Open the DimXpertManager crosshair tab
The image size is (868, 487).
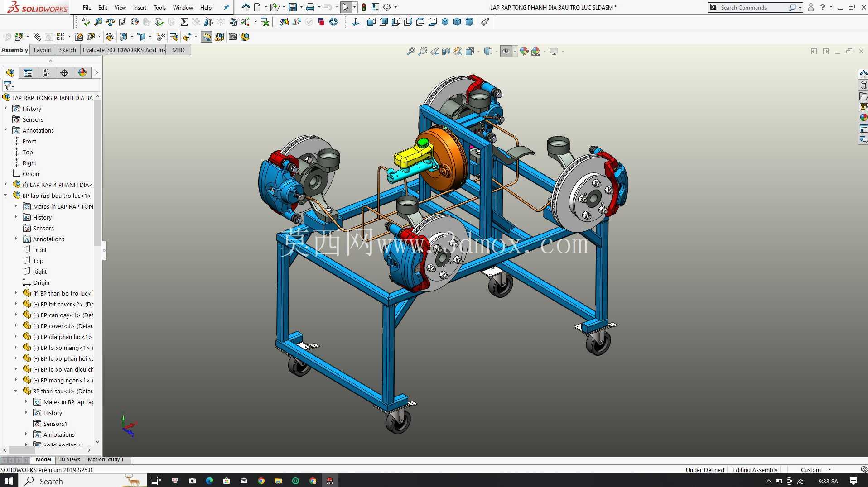pos(64,73)
